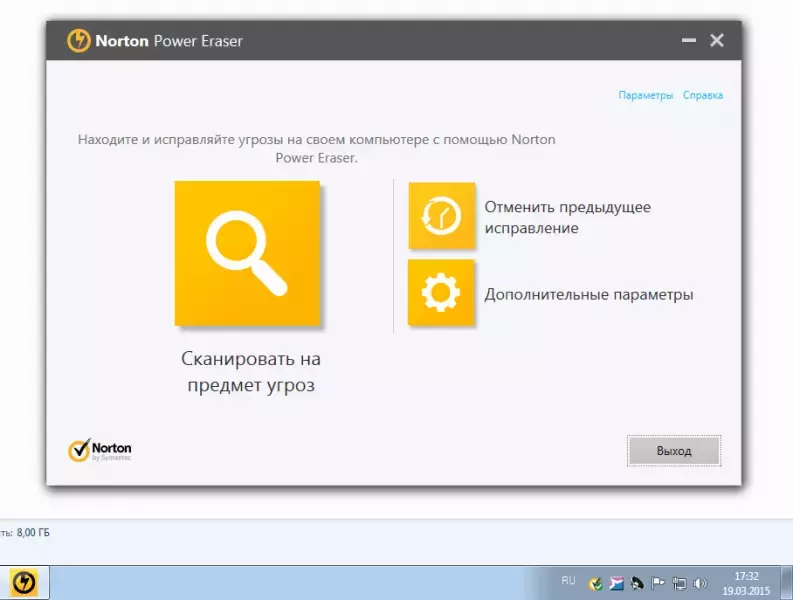This screenshot has height=600, width=793.
Task: Click the yellow magnifying glass scan tile
Action: 247,253
